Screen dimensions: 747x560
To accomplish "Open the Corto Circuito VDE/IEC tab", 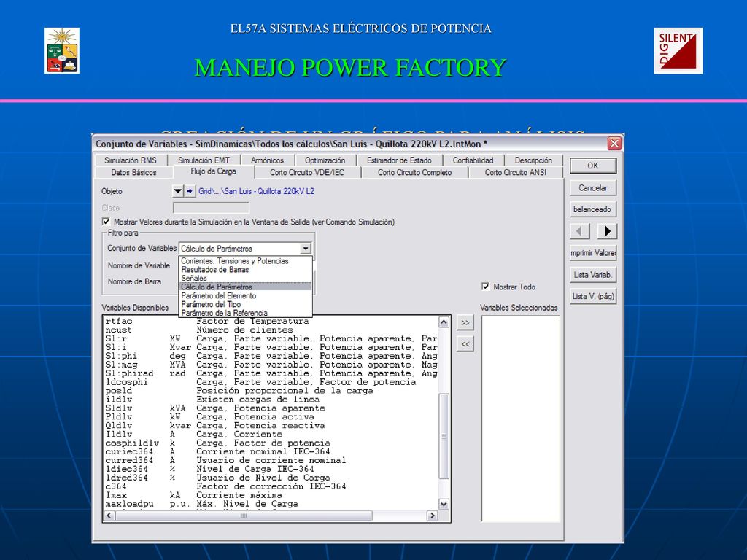I will click(307, 172).
